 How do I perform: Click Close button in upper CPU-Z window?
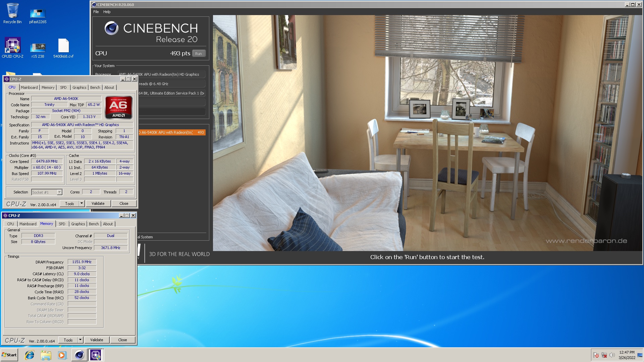124,203
